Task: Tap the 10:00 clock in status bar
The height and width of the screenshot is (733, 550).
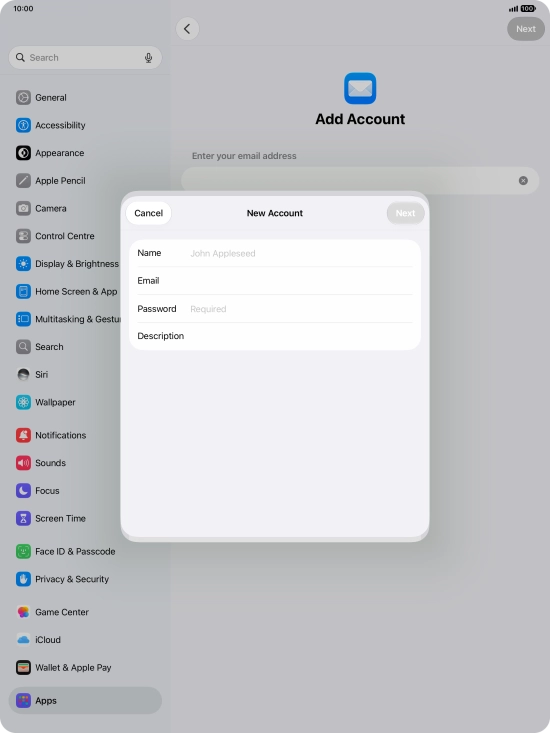Action: (23, 8)
